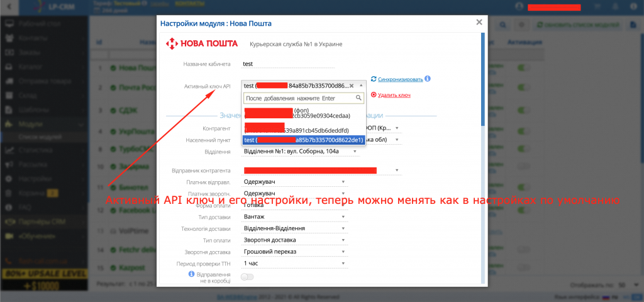Open the Тип доставки dropdown showing Вантаж
644x302 pixels.
[294, 216]
